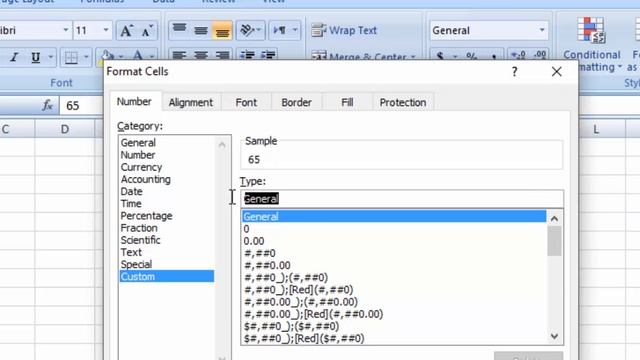Click Type list scroll down arrow
Image resolution: width=640 pixels, height=360 pixels.
[x=554, y=336]
